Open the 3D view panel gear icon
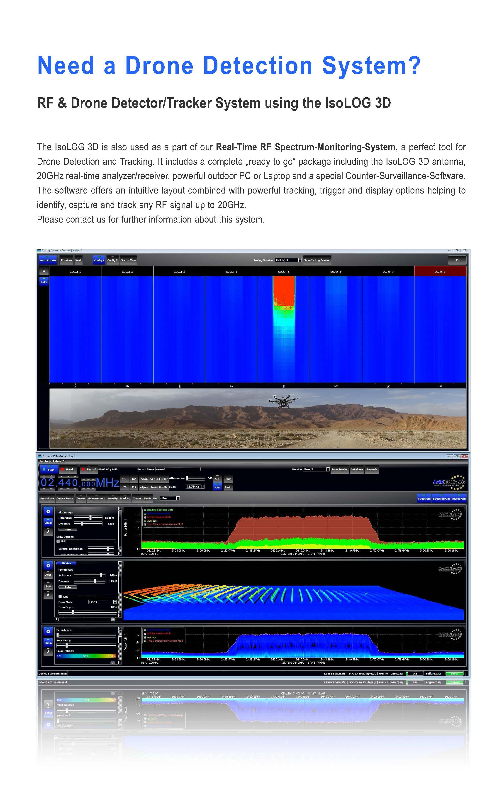The width and height of the screenshot is (504, 812). tap(48, 566)
